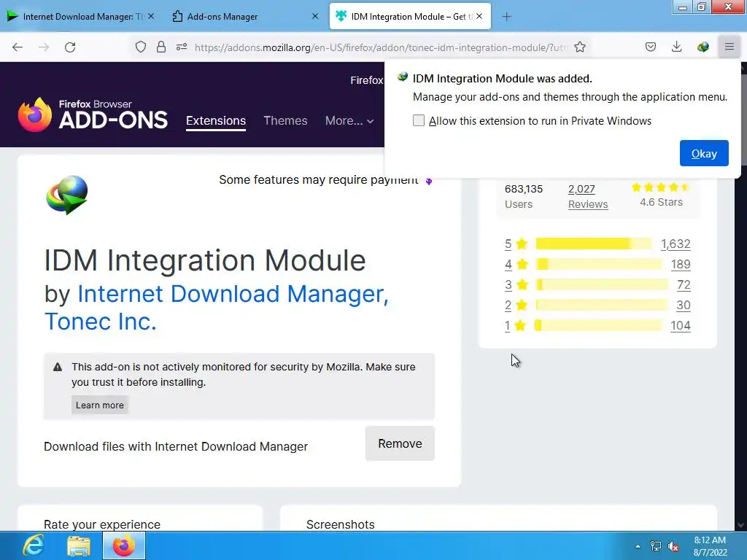Close the Add-ons Manager tab

pos(315,16)
